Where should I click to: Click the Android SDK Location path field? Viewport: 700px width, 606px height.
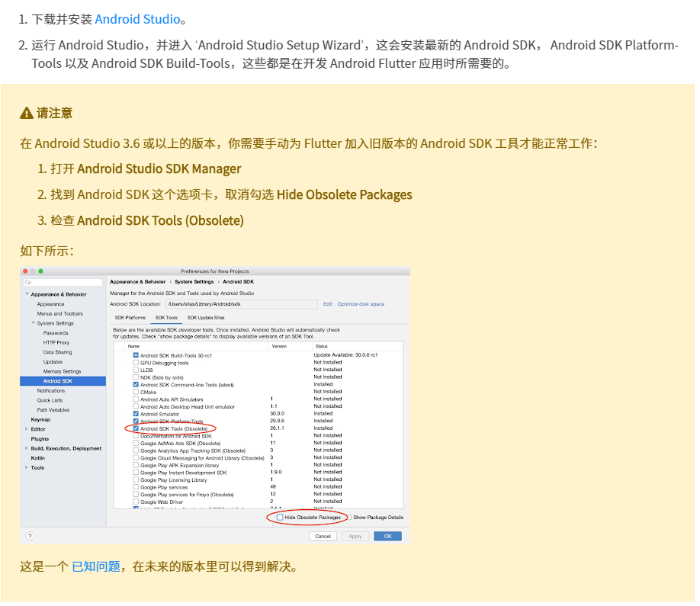(x=242, y=304)
